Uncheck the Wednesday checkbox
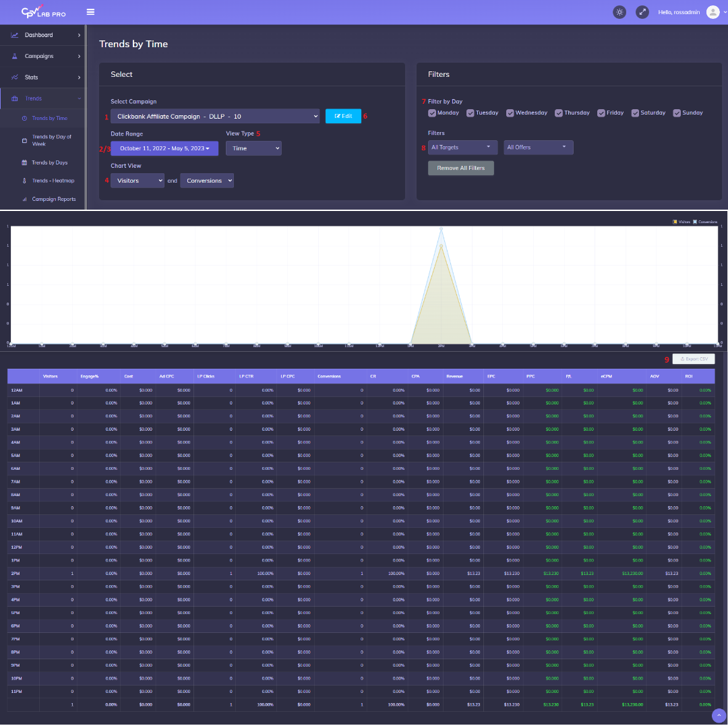 coord(510,113)
